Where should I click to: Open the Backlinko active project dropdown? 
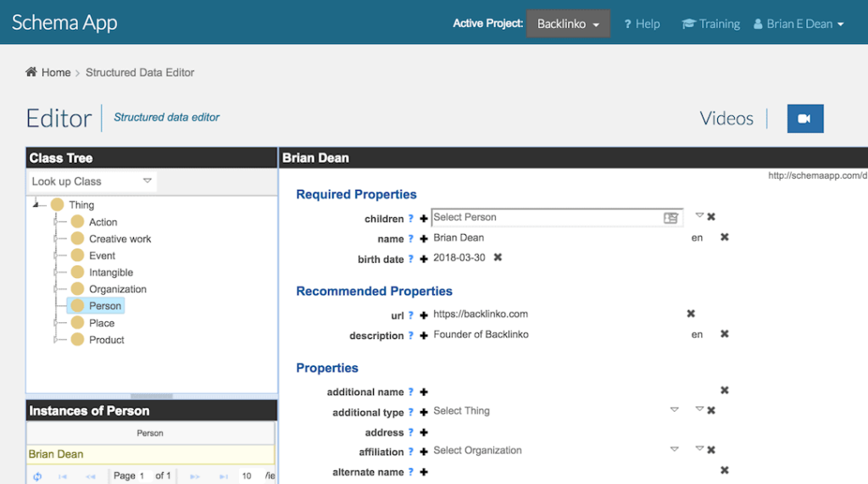tap(568, 24)
